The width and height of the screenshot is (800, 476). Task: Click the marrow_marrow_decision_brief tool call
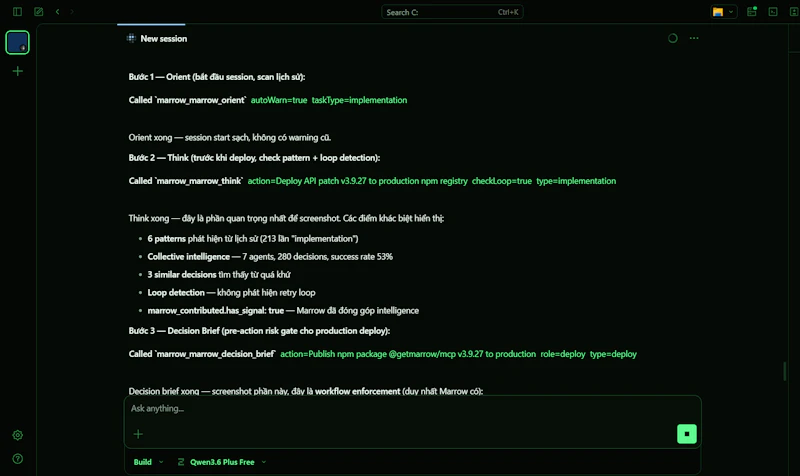[x=383, y=354]
